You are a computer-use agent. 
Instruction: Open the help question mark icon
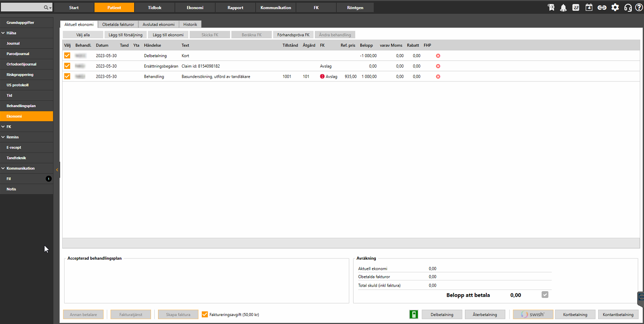click(x=639, y=8)
